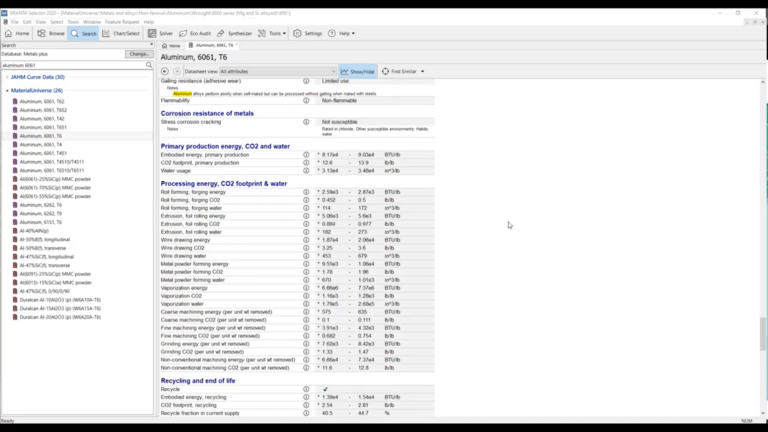Open the Edit menu
768x432 pixels.
pyautogui.click(x=27, y=22)
